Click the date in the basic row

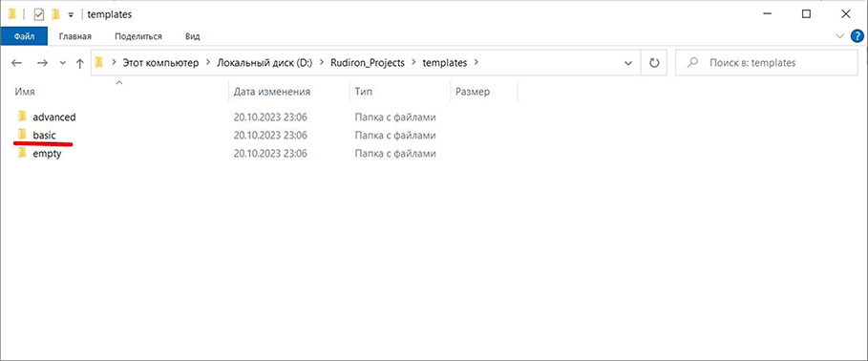coord(270,135)
